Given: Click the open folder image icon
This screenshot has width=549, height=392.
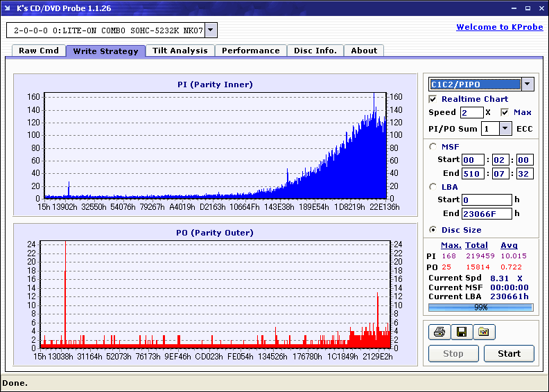Looking at the screenshot, I should 484,332.
